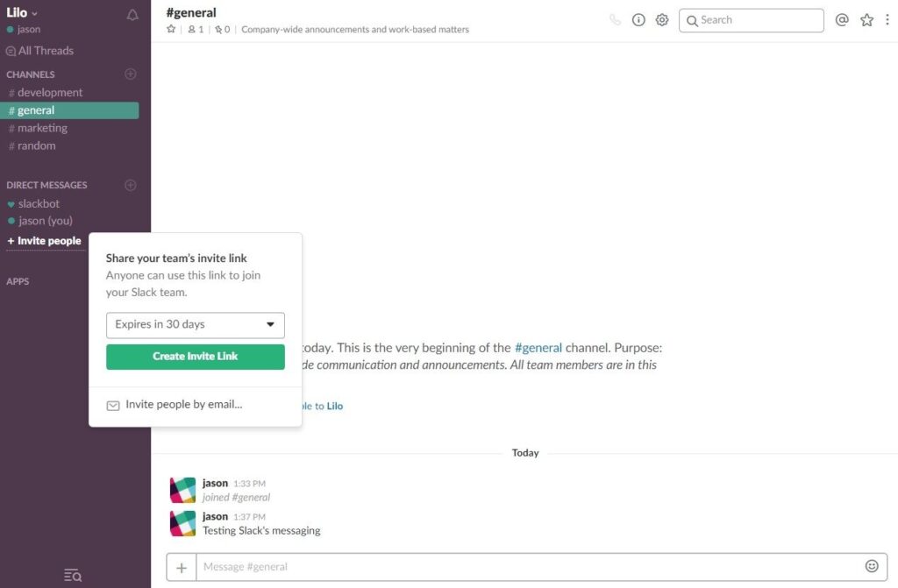Viewport: 898px width, 588px height.
Task: Switch to #development channel
Action: (46, 92)
